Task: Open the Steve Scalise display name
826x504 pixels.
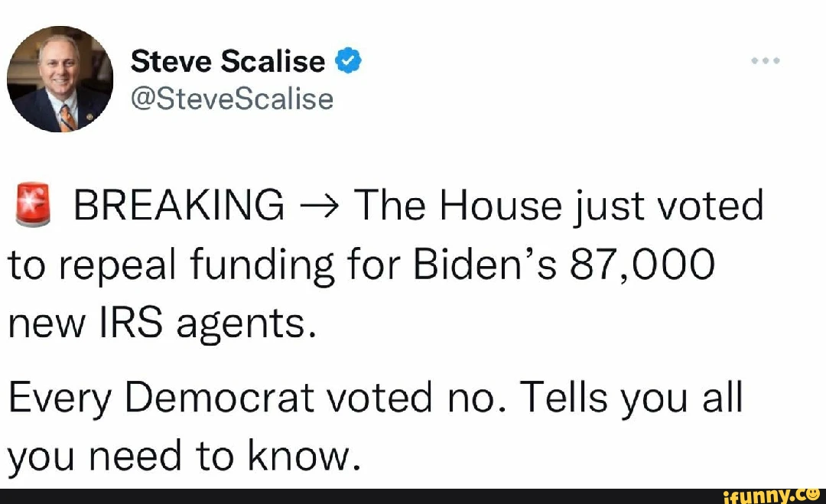Action: 227,61
